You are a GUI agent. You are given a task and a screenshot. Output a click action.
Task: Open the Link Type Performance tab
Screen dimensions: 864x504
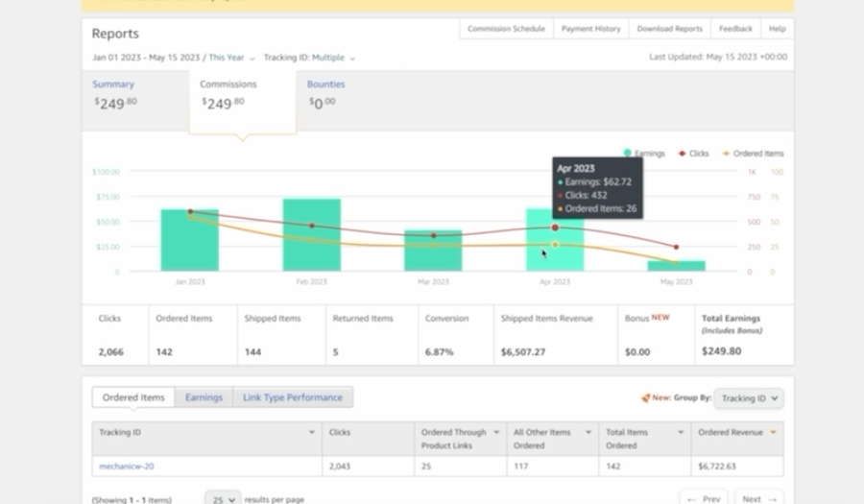(293, 397)
